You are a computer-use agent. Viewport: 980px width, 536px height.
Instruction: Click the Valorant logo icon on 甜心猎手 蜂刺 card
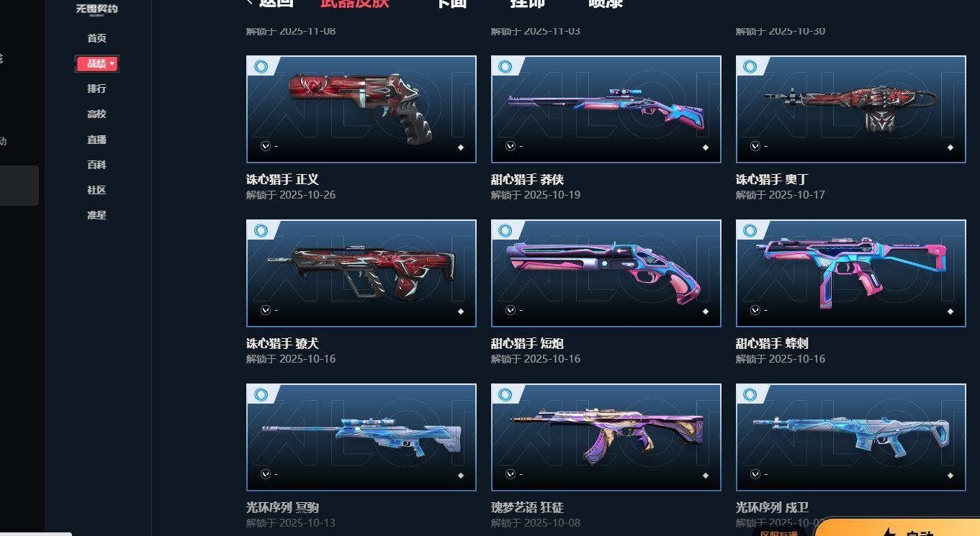(x=755, y=310)
